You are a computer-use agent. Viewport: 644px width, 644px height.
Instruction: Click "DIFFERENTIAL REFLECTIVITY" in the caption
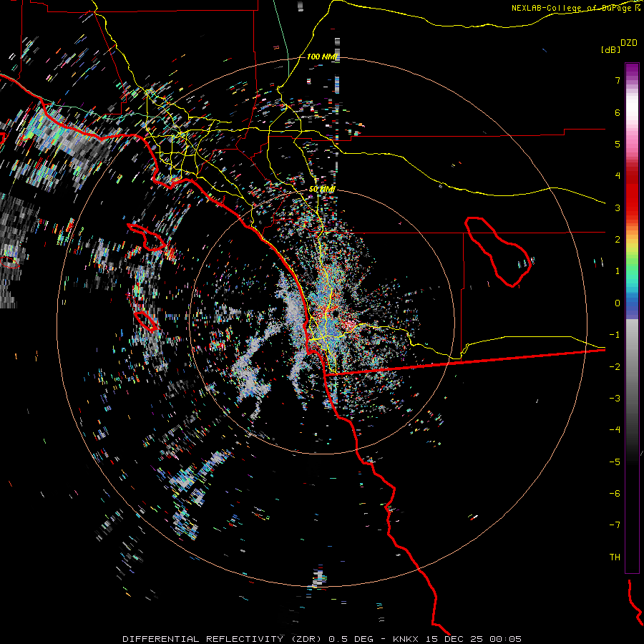coord(203,639)
